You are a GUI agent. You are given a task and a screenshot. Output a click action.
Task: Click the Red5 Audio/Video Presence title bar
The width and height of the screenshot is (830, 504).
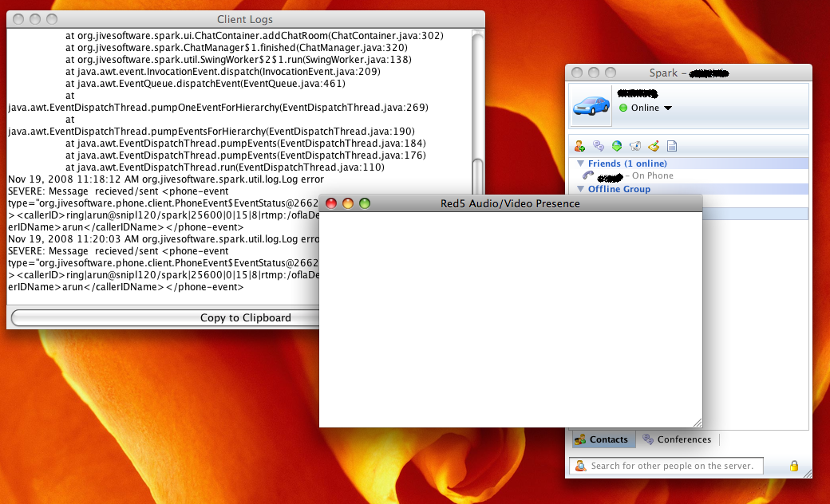click(x=510, y=203)
